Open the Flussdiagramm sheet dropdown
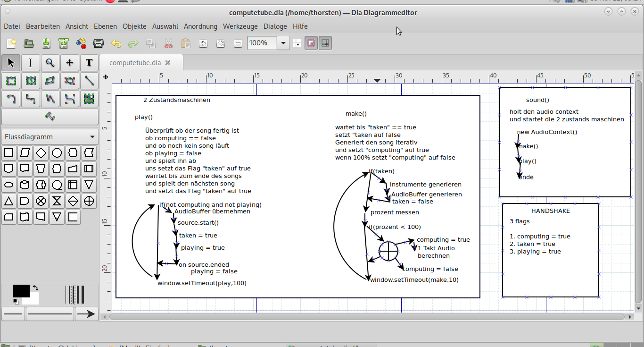644x347 pixels. pyautogui.click(x=50, y=137)
